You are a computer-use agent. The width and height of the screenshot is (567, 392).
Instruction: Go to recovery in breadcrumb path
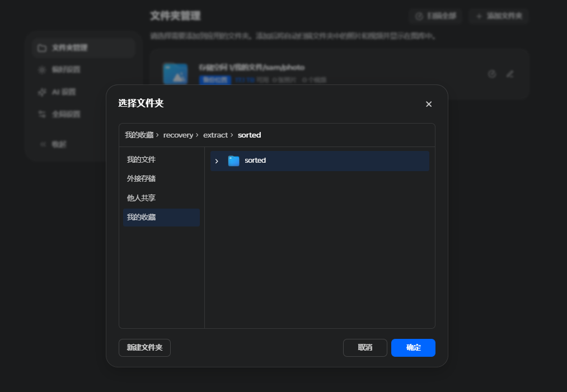[x=178, y=135]
